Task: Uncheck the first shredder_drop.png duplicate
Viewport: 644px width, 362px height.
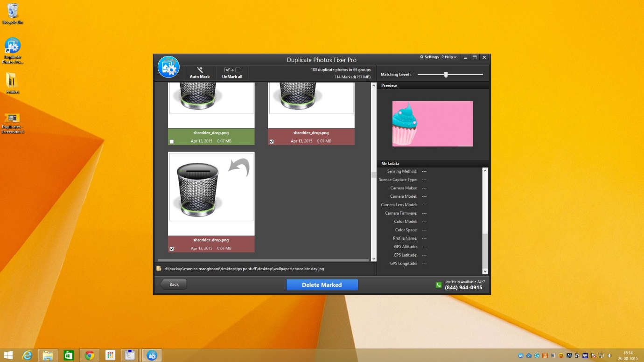Action: point(171,141)
